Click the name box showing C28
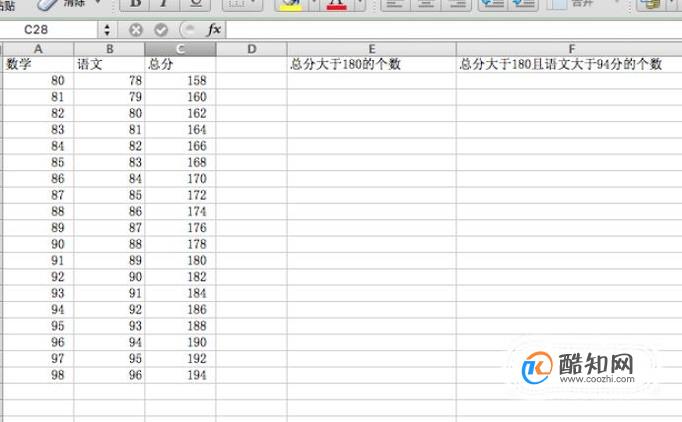682x422 pixels. 48,30
